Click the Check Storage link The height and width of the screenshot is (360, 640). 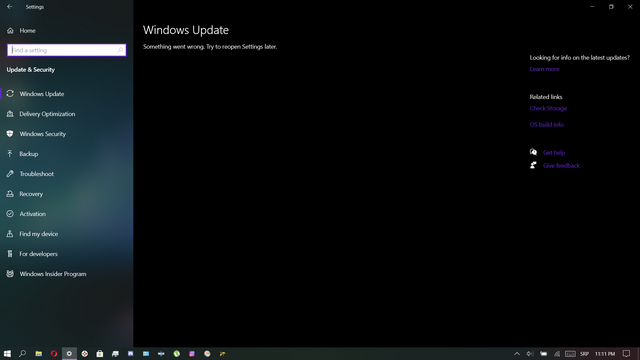pyautogui.click(x=548, y=108)
